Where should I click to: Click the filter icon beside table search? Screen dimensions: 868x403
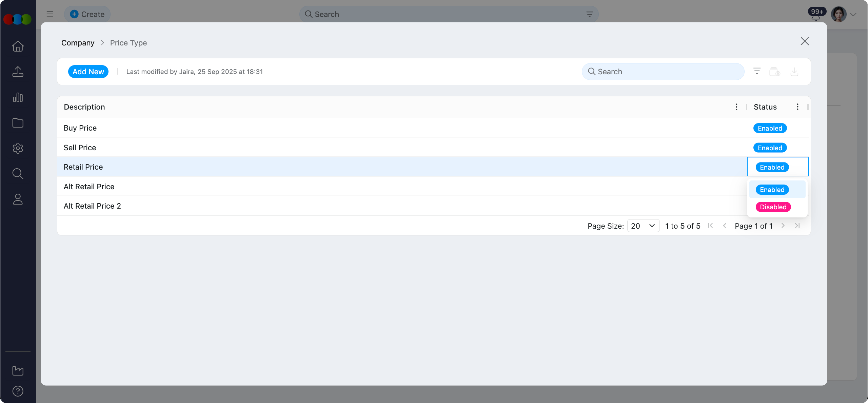(x=757, y=71)
